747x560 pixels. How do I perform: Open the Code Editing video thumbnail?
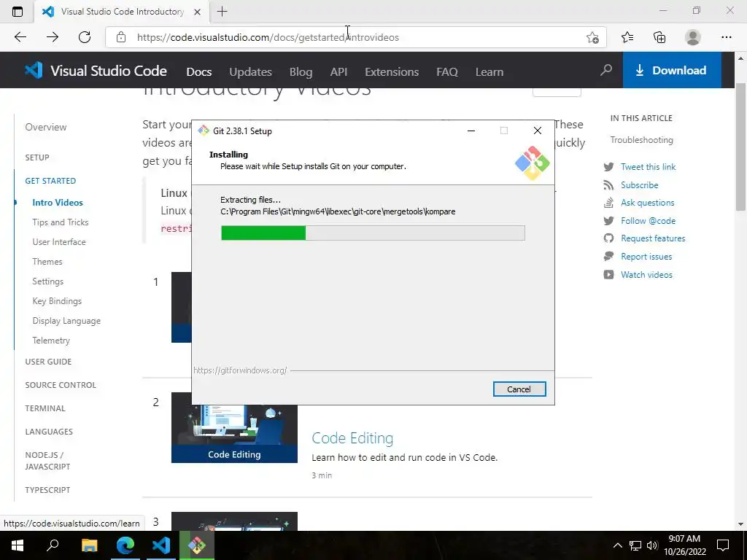click(234, 433)
